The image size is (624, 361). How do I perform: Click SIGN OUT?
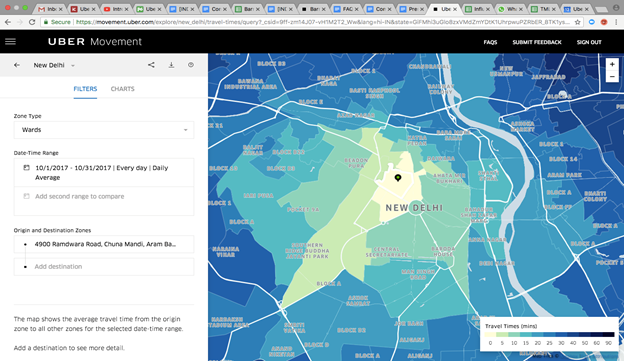[x=589, y=42]
